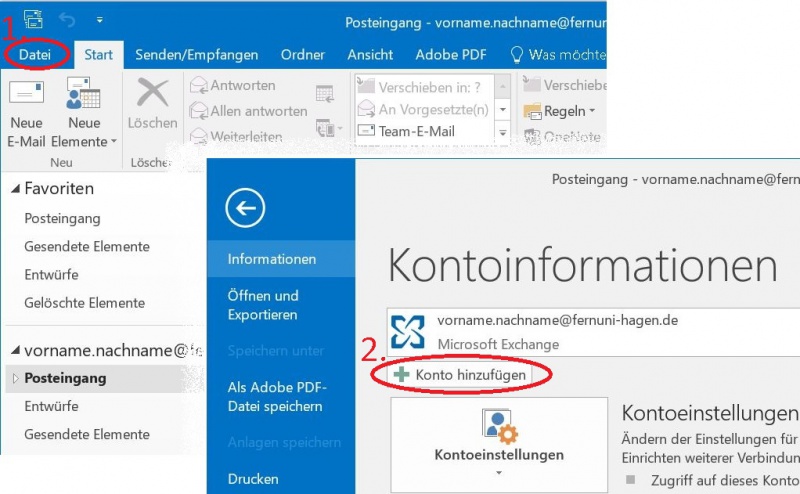The image size is (800, 494).
Task: Collapse the Favoriten section
Action: (16, 189)
